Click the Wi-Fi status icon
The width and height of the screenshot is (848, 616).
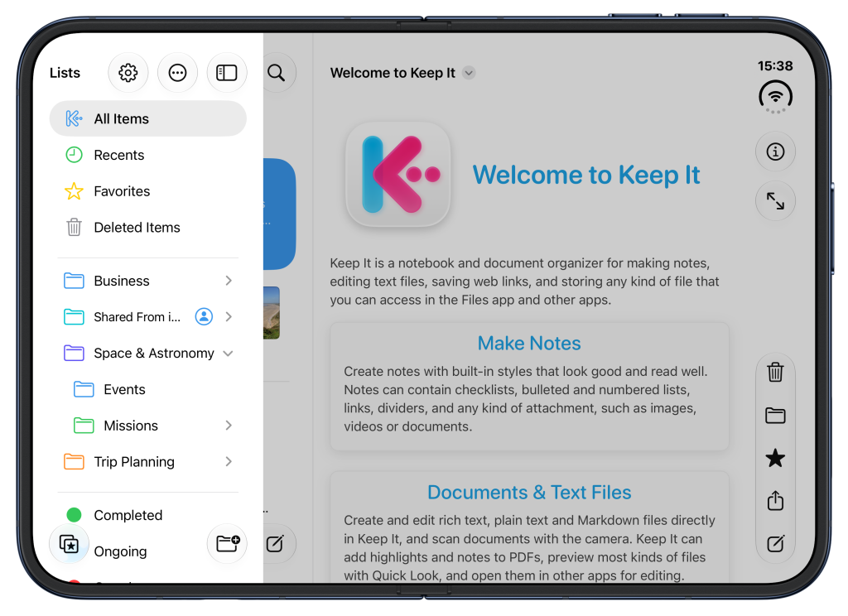[775, 97]
